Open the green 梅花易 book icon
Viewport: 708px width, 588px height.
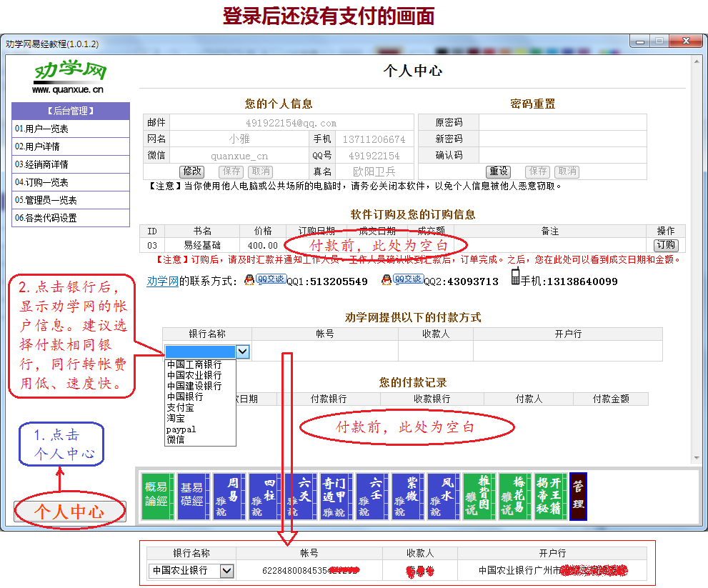(x=515, y=496)
